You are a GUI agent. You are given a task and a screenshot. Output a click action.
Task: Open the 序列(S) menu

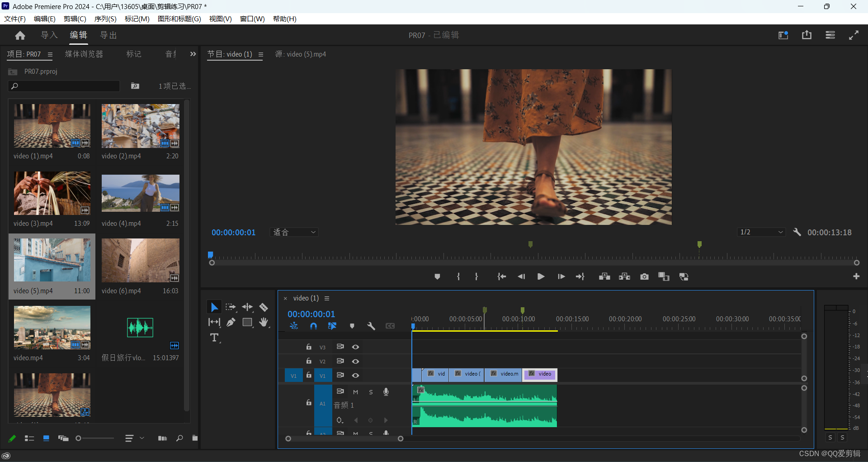point(105,19)
